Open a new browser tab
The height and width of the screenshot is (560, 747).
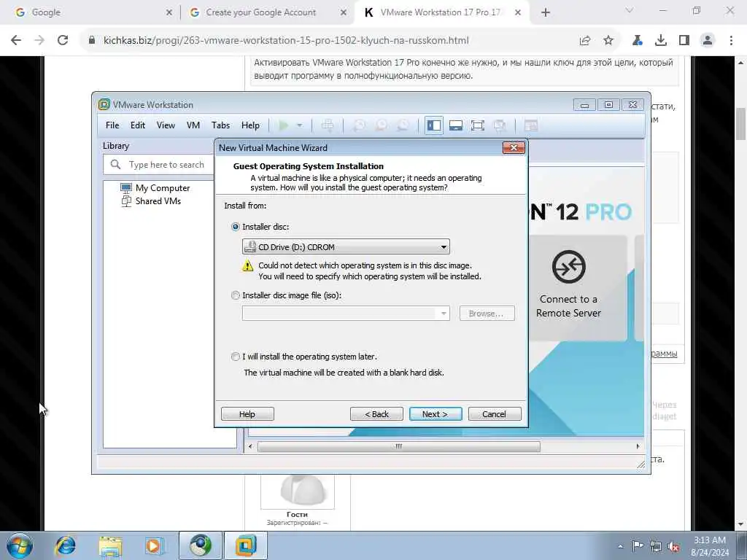tap(546, 12)
